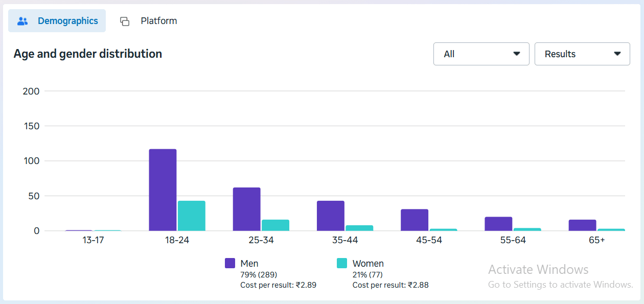
Task: Click the Men bar for 25-34
Action: click(246, 209)
